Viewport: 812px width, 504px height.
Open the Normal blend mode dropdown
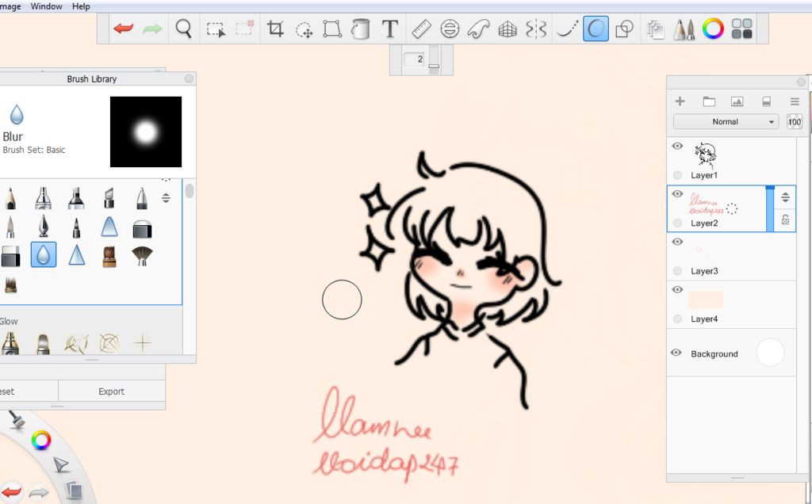pos(725,121)
